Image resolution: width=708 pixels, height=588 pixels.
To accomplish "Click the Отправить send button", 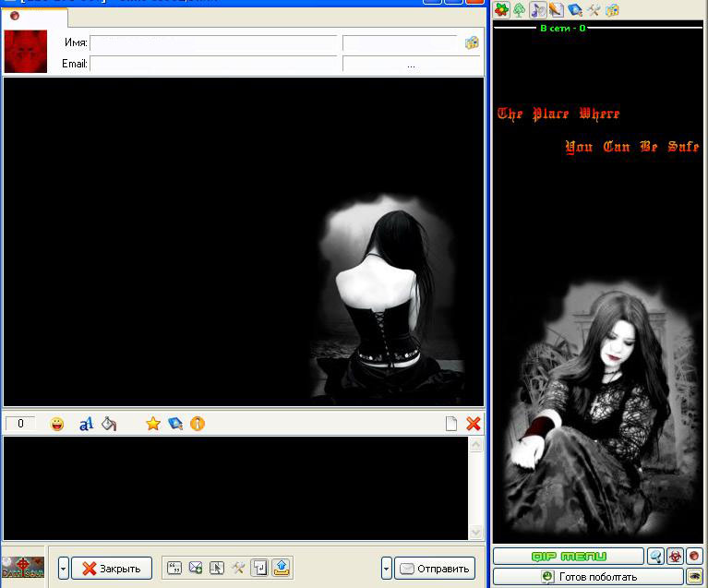I will point(435,569).
